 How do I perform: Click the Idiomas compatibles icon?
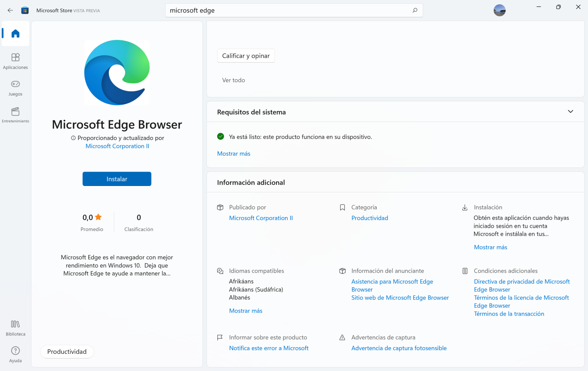coord(220,271)
